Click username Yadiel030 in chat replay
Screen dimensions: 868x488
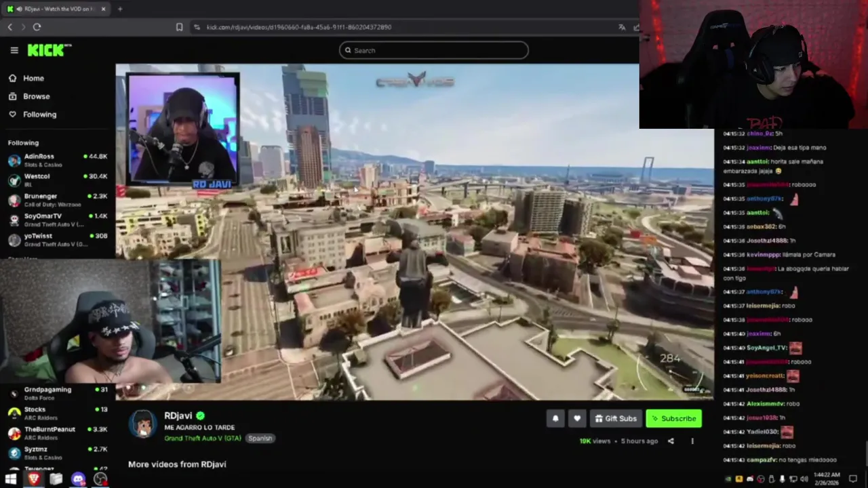click(x=762, y=432)
